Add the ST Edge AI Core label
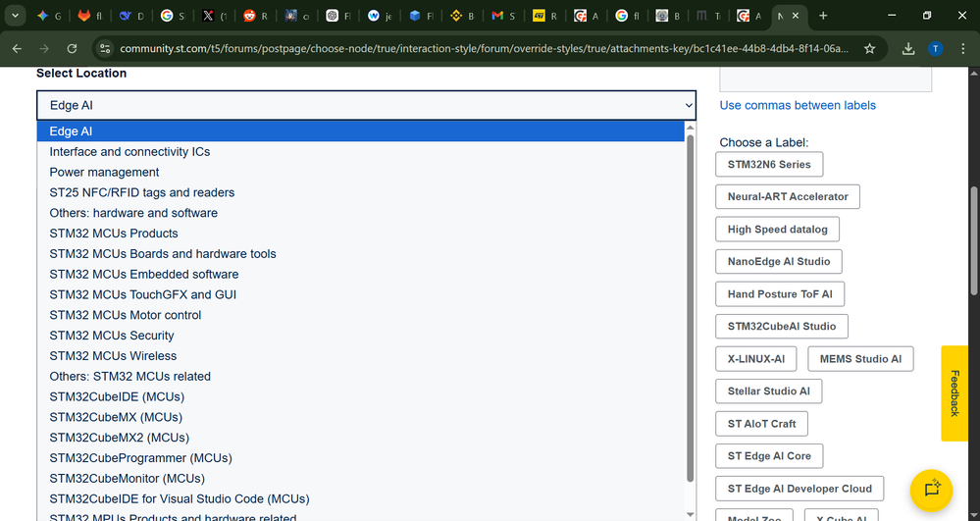This screenshot has width=980, height=521. tap(769, 456)
